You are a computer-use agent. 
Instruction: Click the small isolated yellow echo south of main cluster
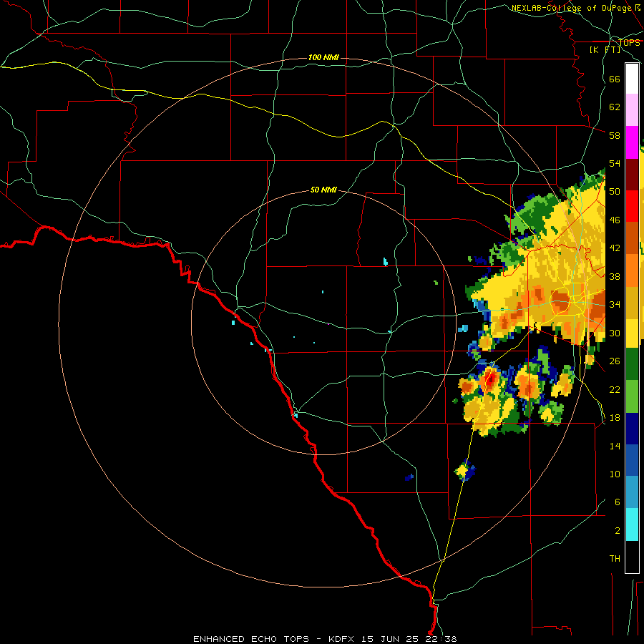tap(463, 470)
